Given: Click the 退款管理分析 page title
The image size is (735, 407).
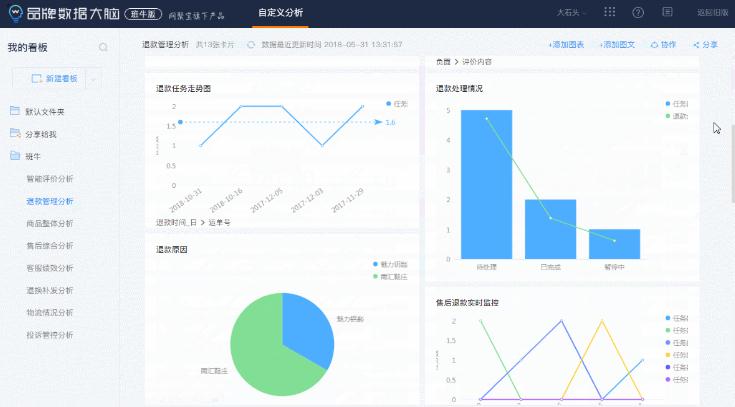Looking at the screenshot, I should pos(165,45).
